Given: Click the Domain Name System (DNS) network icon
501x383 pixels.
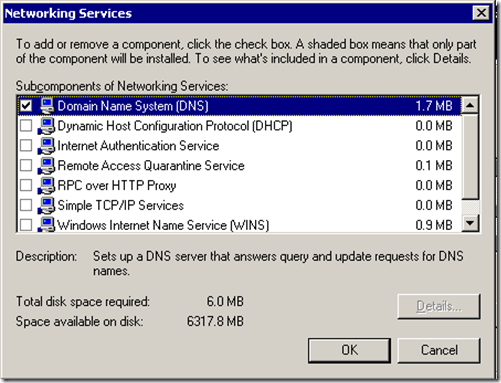Looking at the screenshot, I should 46,106.
